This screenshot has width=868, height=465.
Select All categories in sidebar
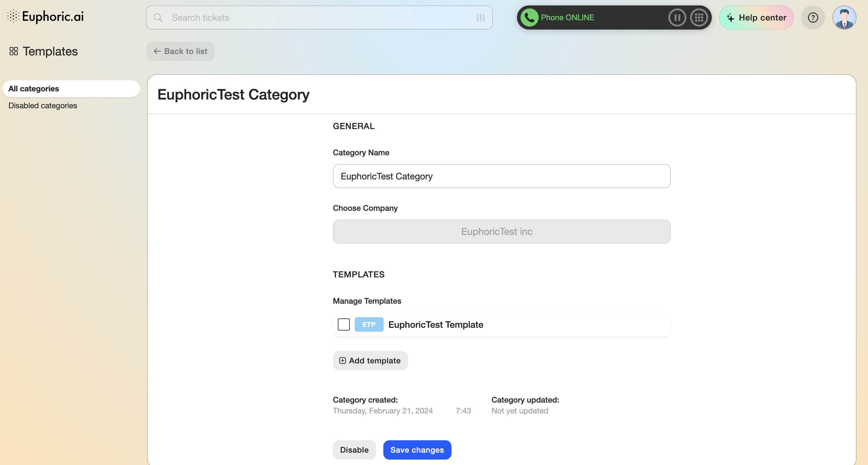(x=71, y=89)
